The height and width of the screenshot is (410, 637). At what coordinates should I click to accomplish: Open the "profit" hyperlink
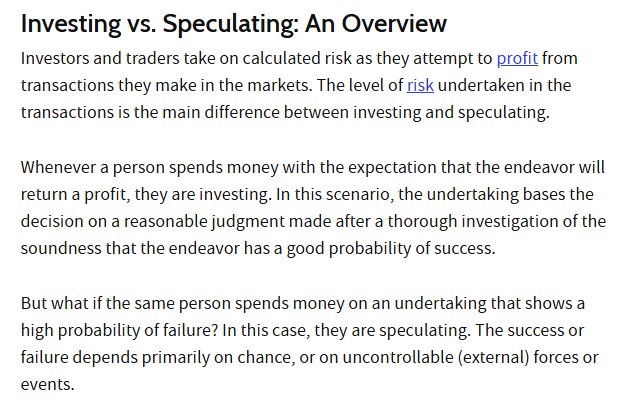(x=517, y=59)
